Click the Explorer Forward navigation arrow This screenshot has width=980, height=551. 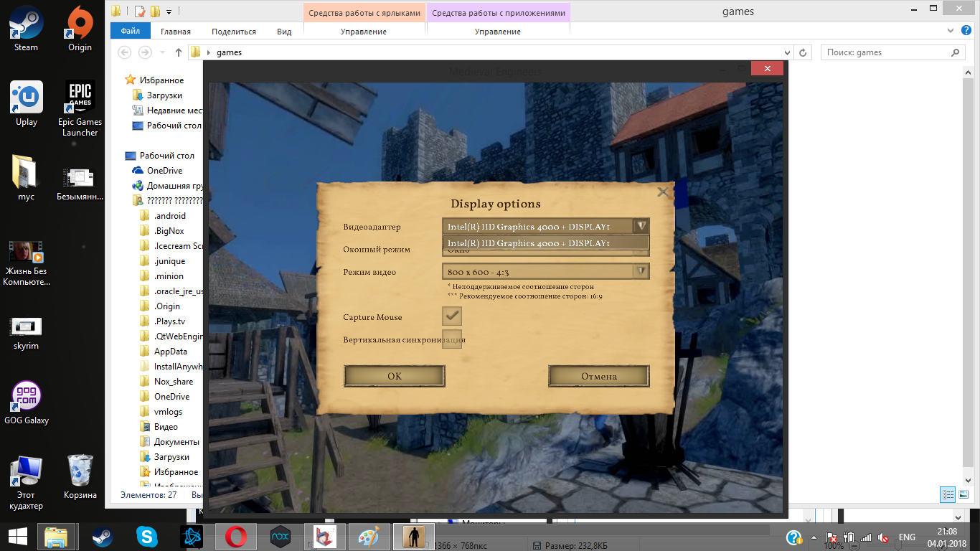tap(145, 52)
